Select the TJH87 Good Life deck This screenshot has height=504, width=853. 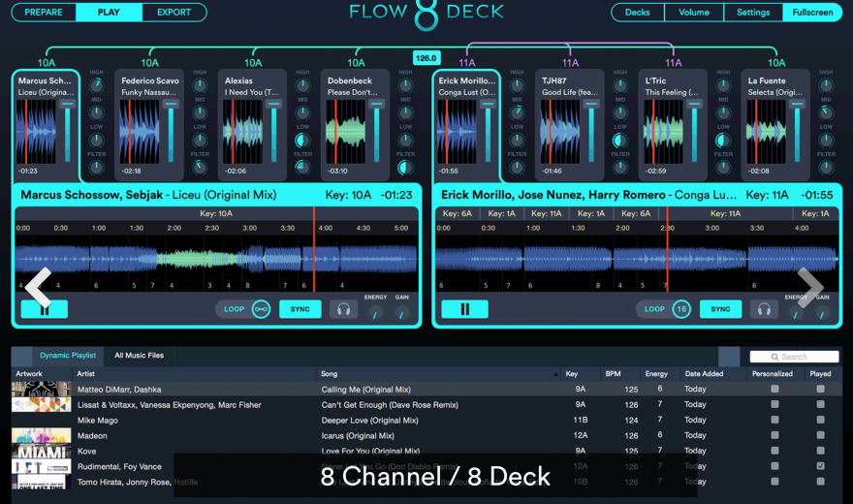click(569, 125)
